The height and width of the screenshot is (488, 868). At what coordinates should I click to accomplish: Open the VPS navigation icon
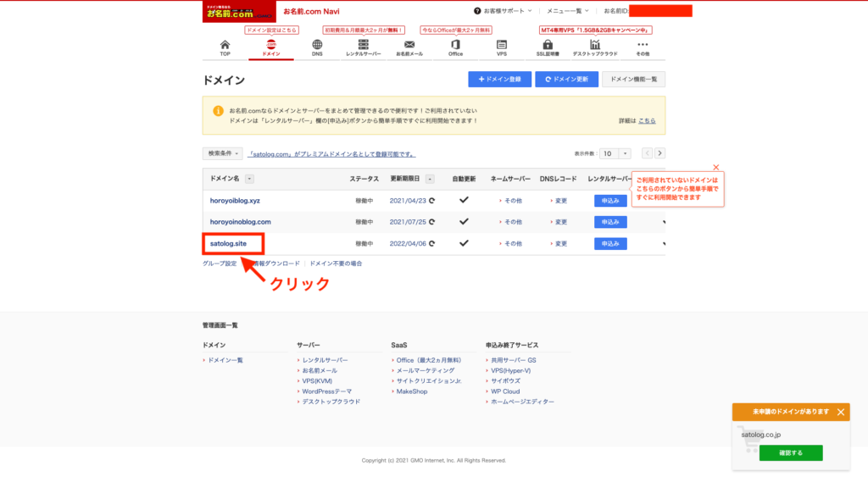502,47
